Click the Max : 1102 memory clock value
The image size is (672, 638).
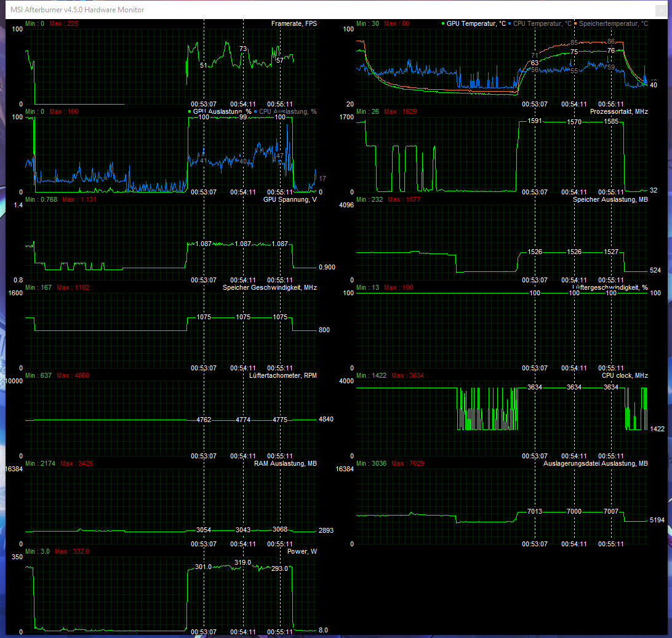click(73, 287)
